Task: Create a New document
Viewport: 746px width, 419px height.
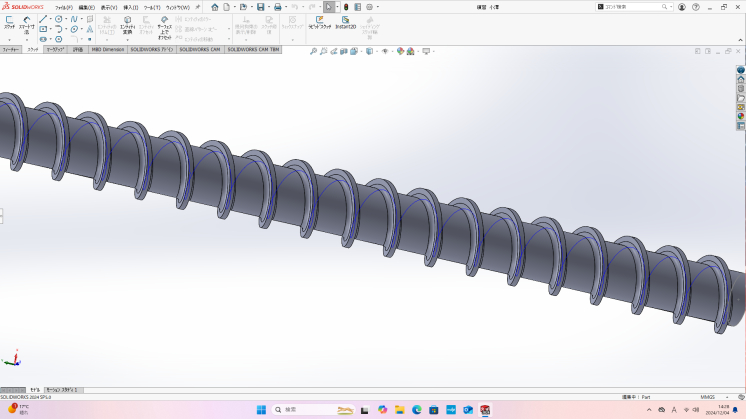Action: [x=227, y=7]
